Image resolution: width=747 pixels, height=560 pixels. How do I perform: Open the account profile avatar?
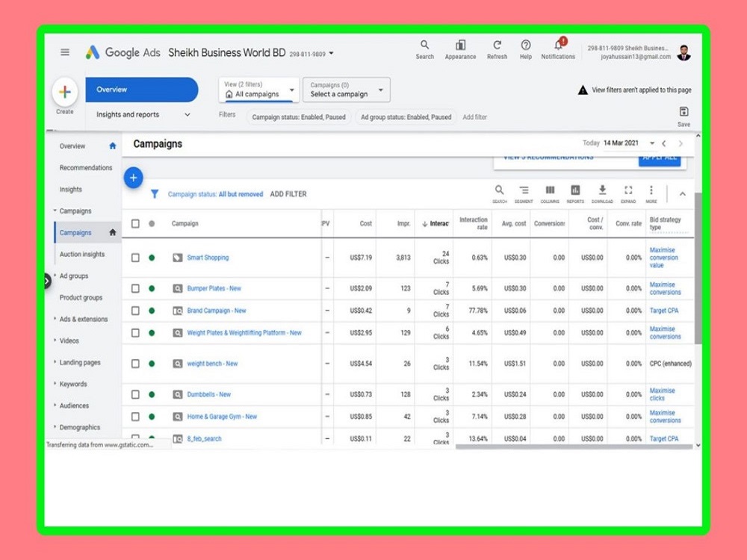684,52
